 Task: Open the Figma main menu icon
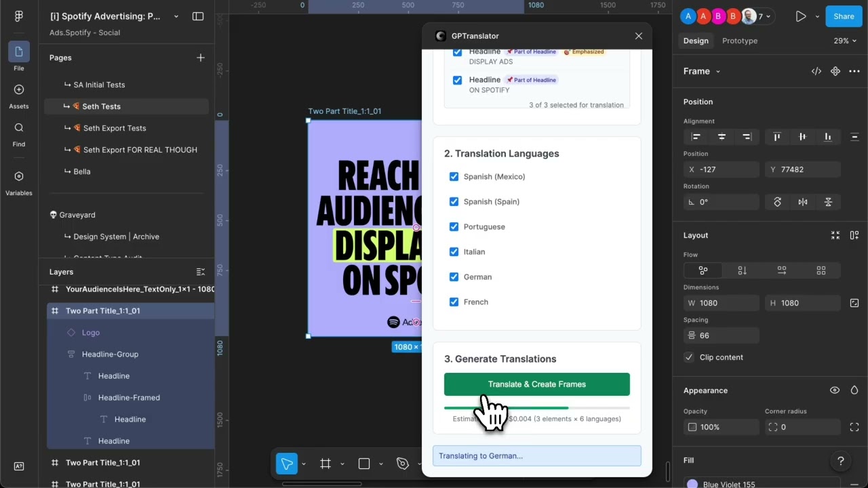(x=18, y=16)
